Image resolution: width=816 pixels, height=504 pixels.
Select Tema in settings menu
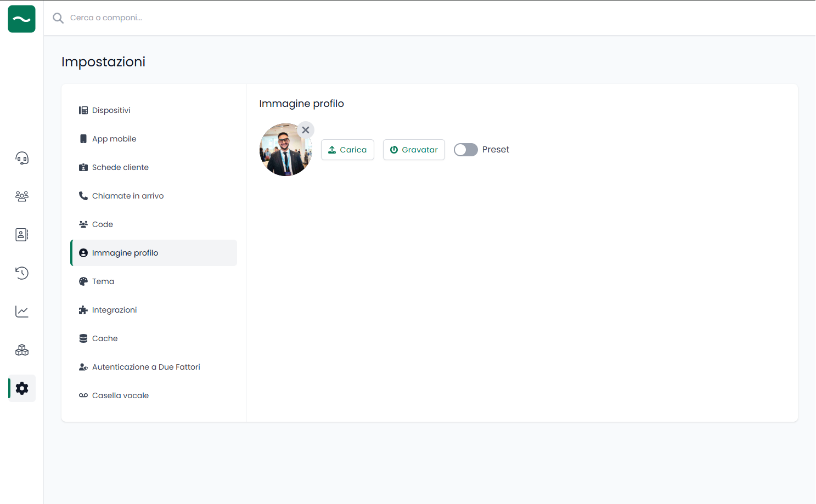(103, 281)
